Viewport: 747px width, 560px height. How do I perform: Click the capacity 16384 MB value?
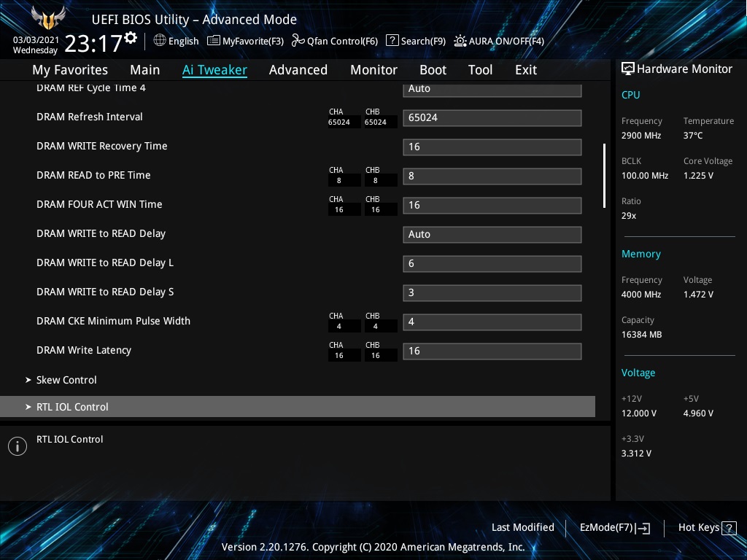pos(641,335)
